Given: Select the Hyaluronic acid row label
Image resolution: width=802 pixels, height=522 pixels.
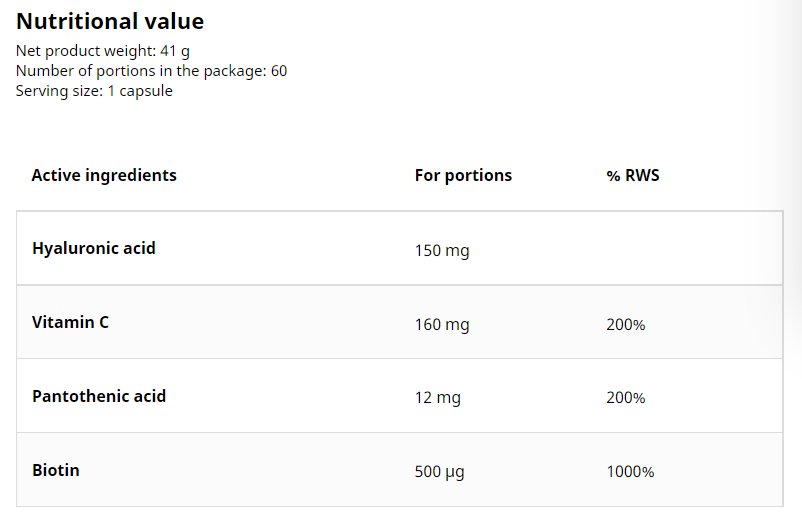Looking at the screenshot, I should click(94, 248).
